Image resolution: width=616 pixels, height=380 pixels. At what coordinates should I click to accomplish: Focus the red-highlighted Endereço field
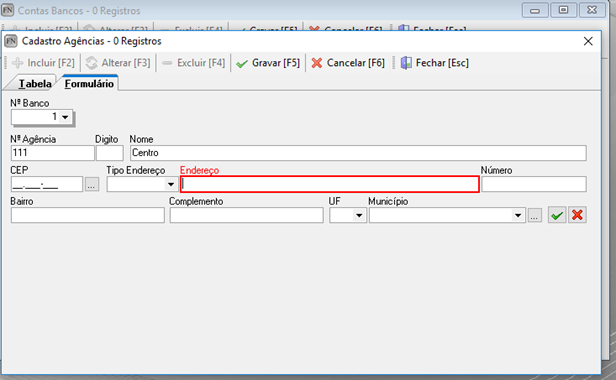[330, 184]
